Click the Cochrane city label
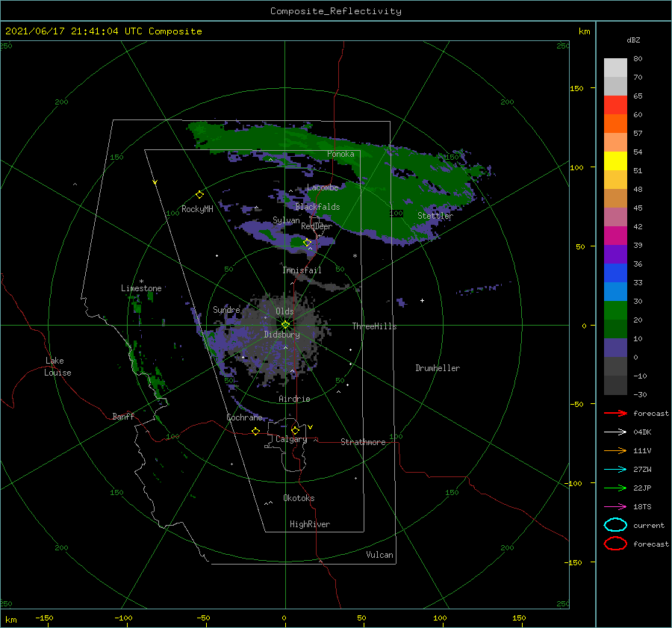 point(244,417)
